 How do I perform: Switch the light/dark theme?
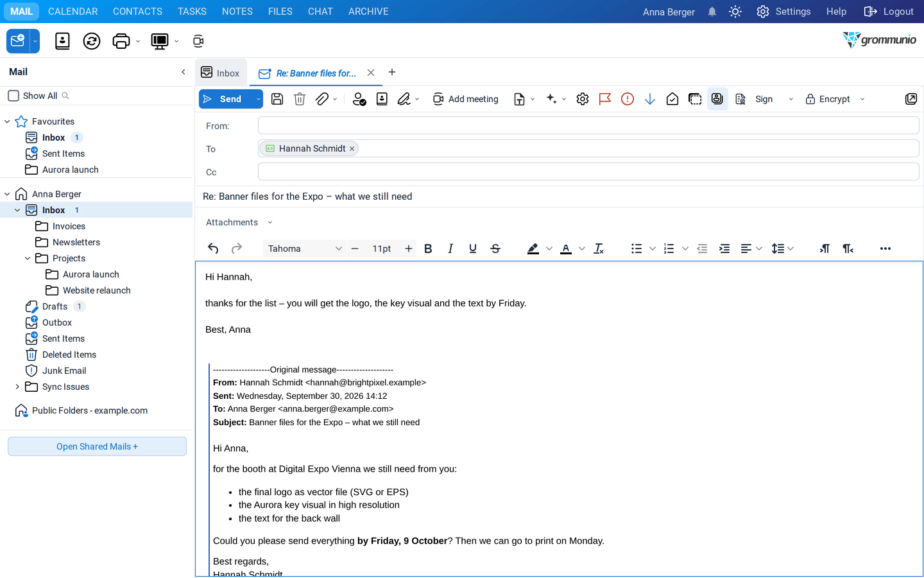[735, 12]
